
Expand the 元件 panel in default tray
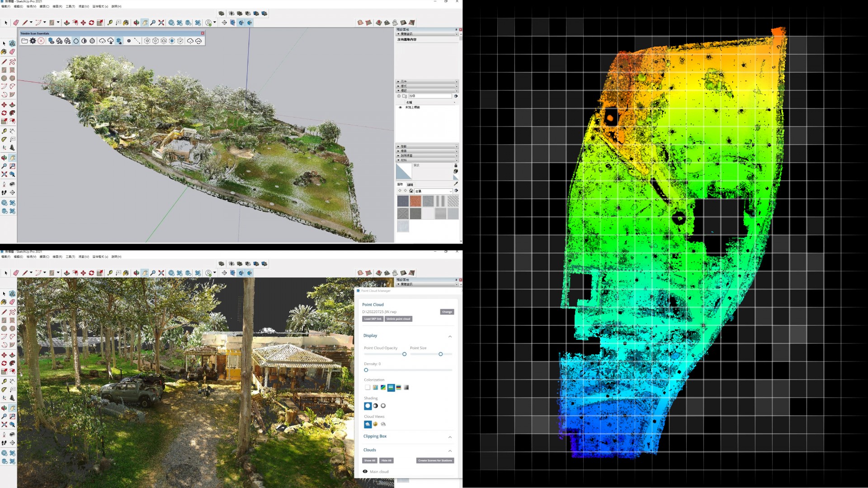(427, 82)
